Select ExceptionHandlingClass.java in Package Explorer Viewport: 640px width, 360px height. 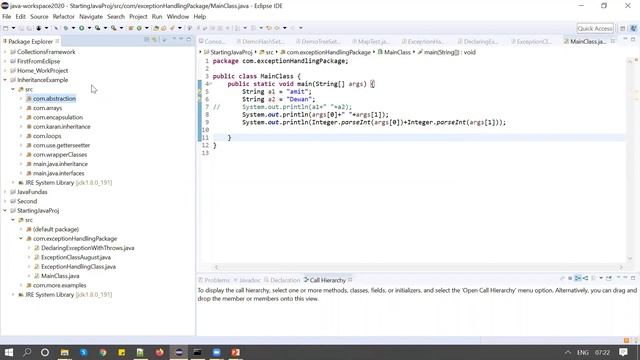click(78, 267)
